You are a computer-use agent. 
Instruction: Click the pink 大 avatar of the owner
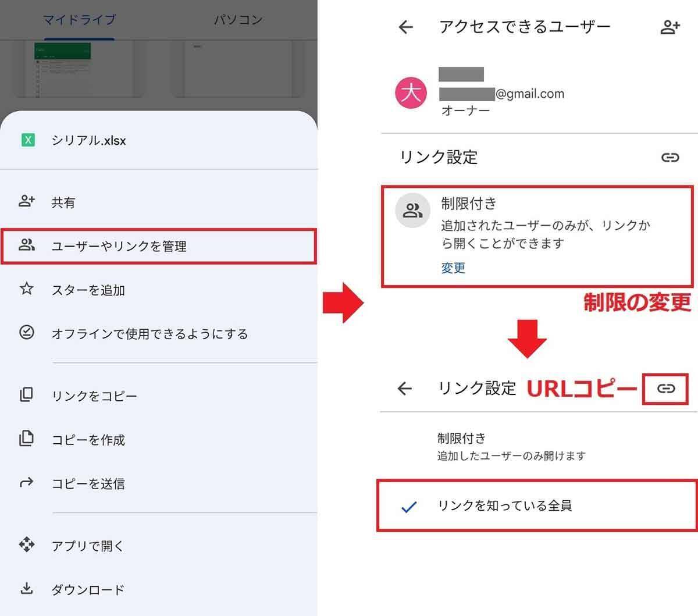[x=411, y=92]
